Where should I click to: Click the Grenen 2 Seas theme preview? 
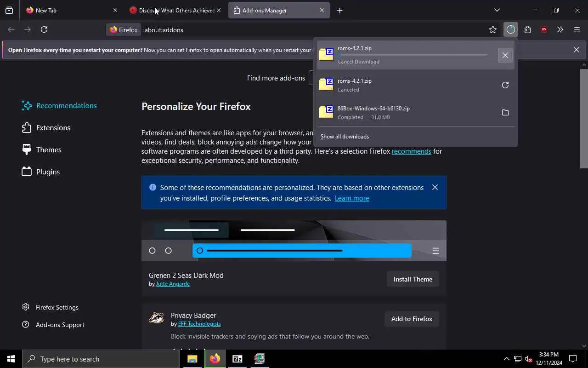pos(294,241)
